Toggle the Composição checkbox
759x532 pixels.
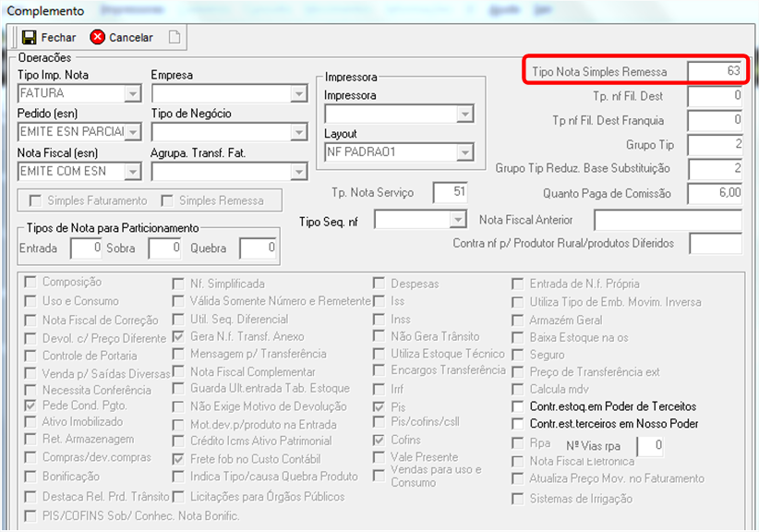(x=30, y=282)
